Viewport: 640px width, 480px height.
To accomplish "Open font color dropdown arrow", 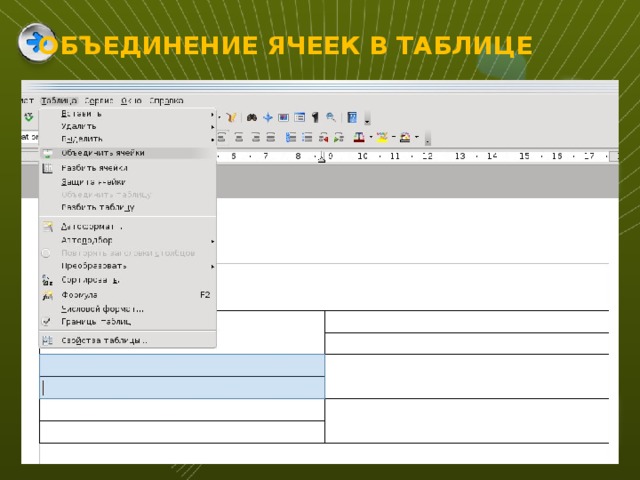I will (x=371, y=137).
